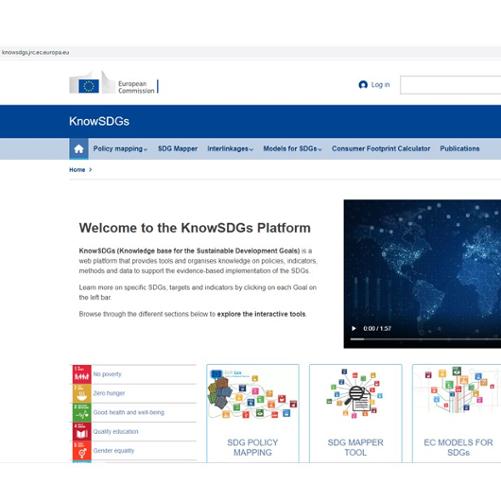Open the No poverty link
501x501 pixels.
click(107, 374)
